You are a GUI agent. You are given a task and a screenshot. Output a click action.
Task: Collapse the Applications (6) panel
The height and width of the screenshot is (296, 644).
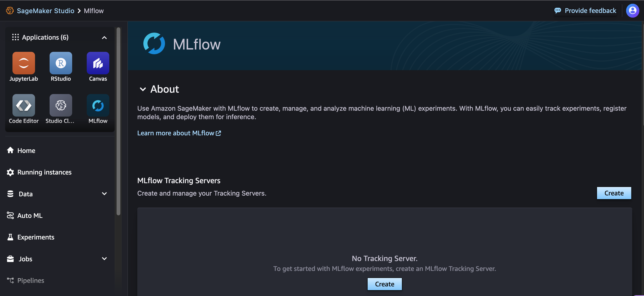(x=104, y=38)
